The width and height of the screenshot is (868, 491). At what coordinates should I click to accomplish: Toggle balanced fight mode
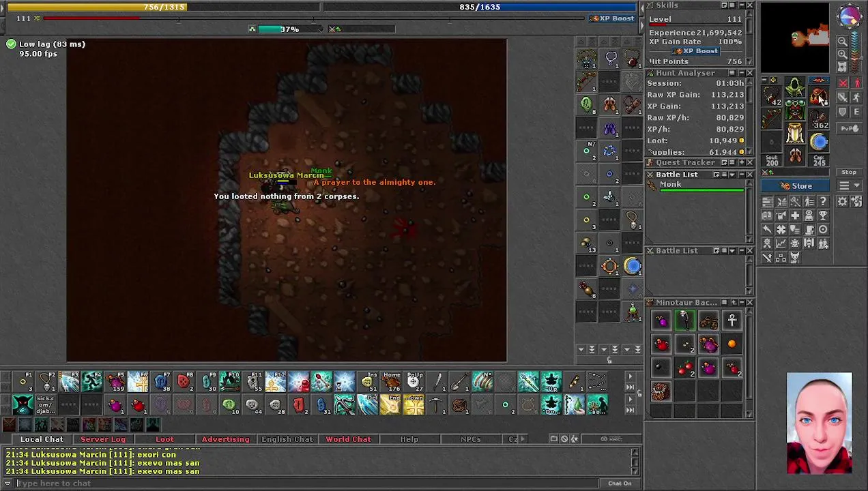point(843,97)
